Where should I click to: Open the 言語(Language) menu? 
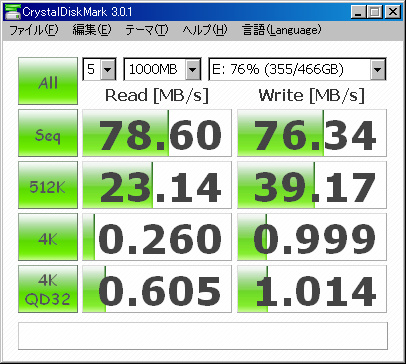(x=282, y=30)
